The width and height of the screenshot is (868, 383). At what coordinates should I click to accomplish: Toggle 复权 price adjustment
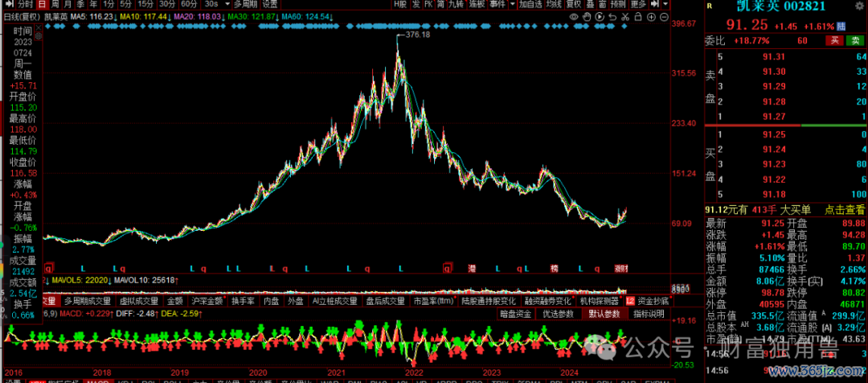(574, 5)
